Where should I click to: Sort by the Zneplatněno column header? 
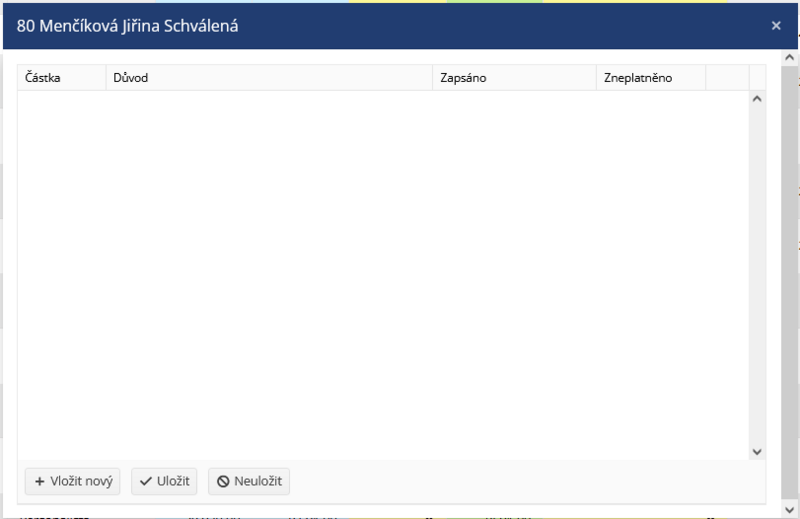(651, 78)
